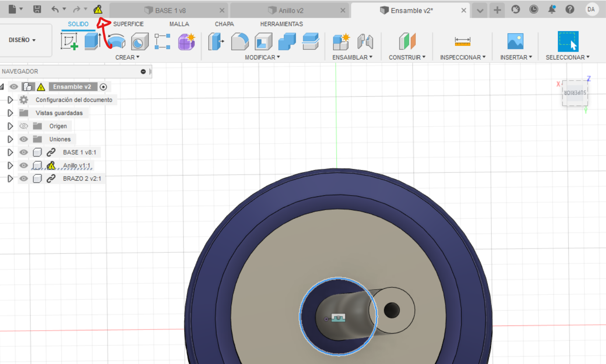This screenshot has height=364, width=606.
Task: Switch to the HERRAMIENTAS ribbon tab
Action: point(281,24)
